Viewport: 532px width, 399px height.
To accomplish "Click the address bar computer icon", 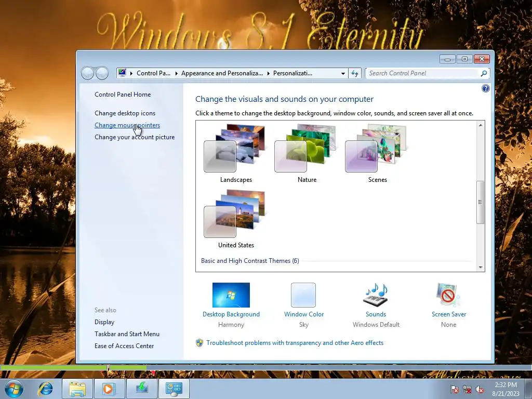I will click(x=122, y=73).
